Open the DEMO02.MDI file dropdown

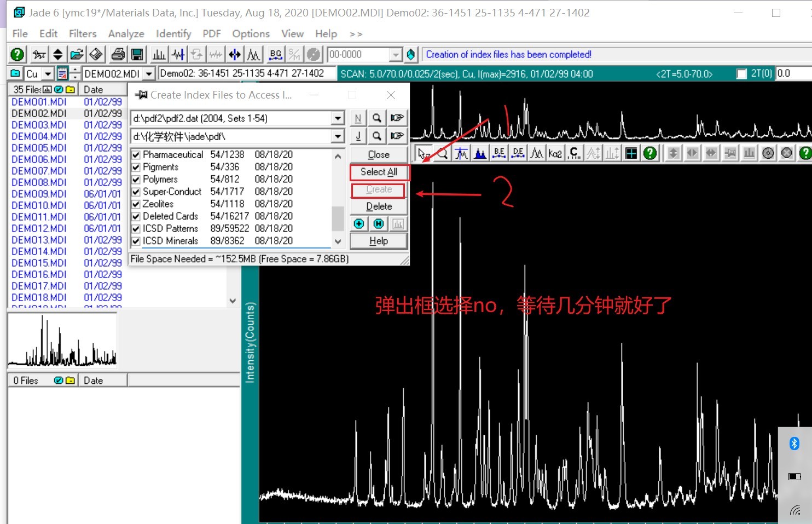click(149, 74)
